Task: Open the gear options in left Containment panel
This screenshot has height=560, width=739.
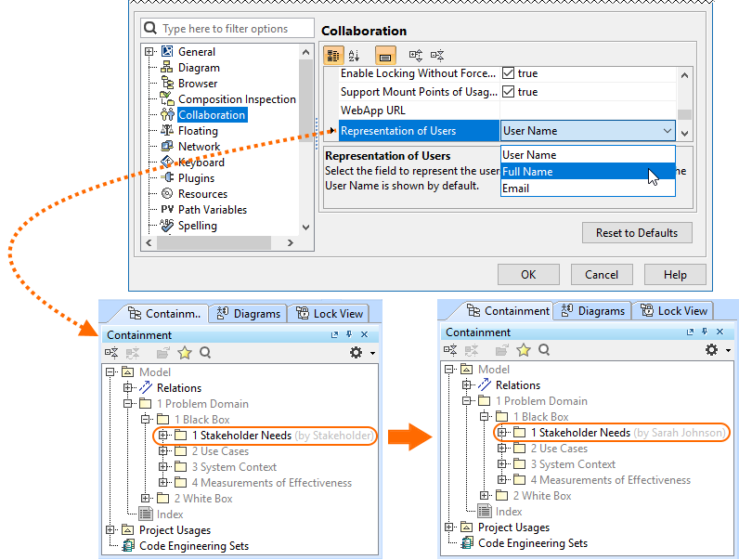Action: coord(356,353)
